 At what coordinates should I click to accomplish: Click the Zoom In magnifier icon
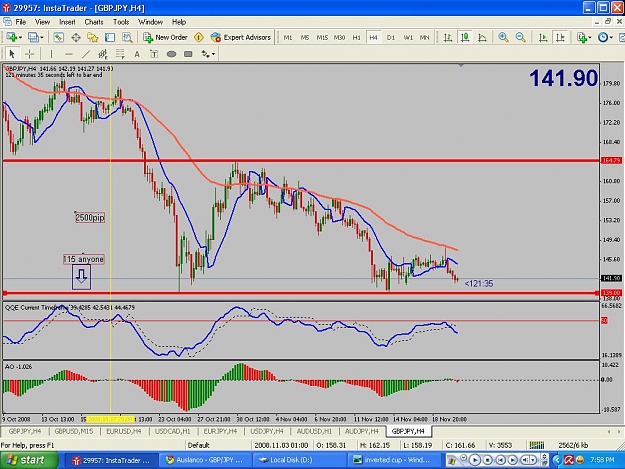[x=503, y=37]
